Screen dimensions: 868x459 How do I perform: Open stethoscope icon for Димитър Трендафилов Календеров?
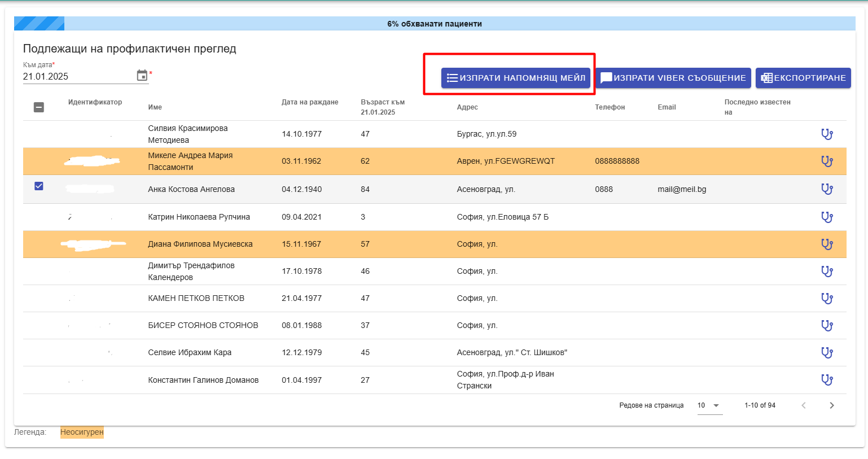coord(827,271)
